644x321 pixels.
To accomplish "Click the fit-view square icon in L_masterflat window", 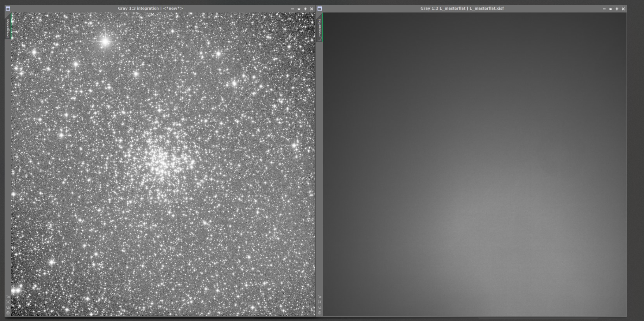I will [x=320, y=302].
